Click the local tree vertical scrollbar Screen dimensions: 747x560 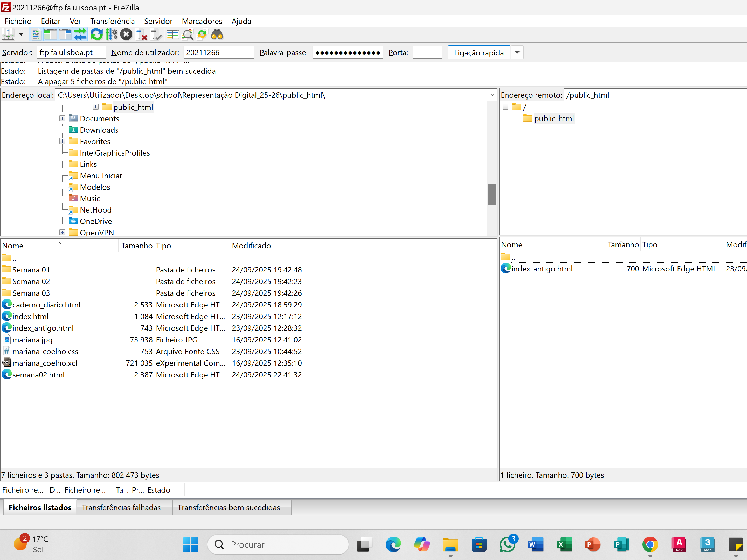[x=492, y=194]
